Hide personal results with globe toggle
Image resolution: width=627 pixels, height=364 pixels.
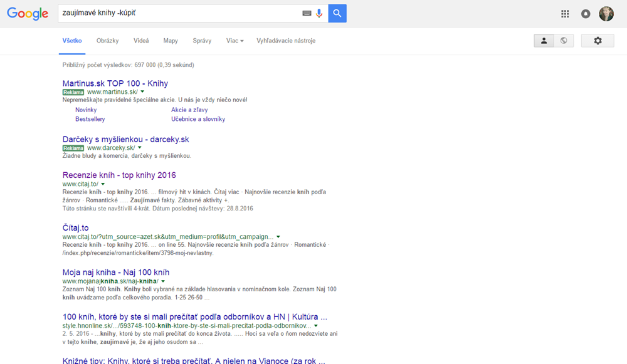pos(564,41)
